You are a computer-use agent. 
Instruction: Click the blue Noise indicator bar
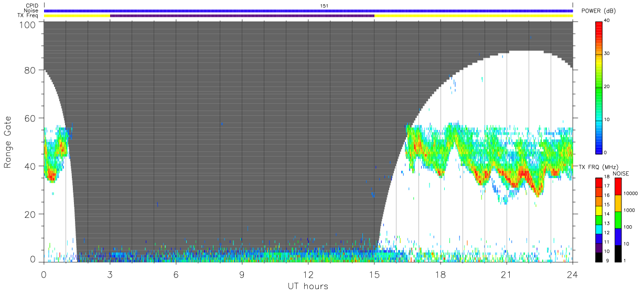[308, 10]
